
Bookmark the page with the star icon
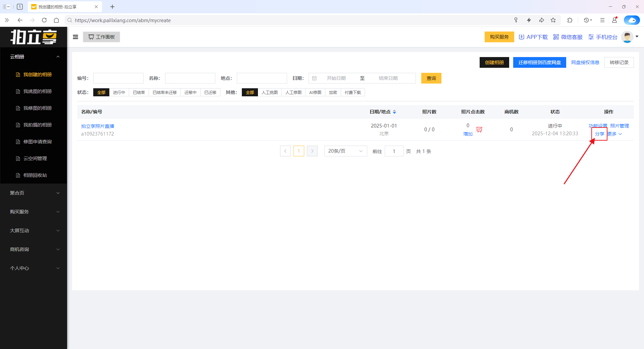point(553,20)
